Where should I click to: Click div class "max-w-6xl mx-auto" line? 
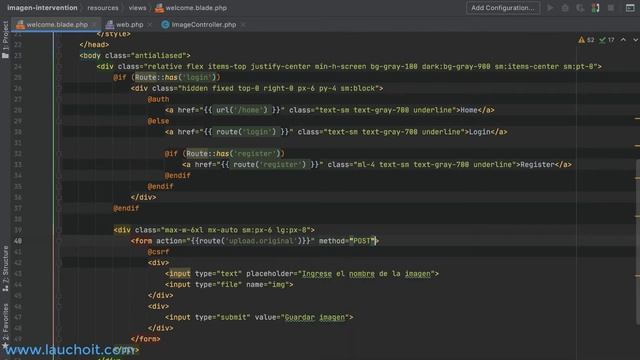(214, 230)
